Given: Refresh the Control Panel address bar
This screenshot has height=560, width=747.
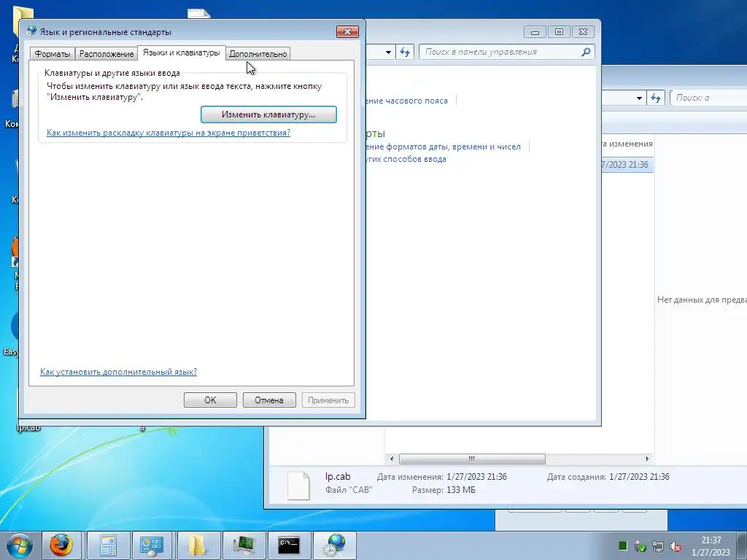Looking at the screenshot, I should point(404,52).
